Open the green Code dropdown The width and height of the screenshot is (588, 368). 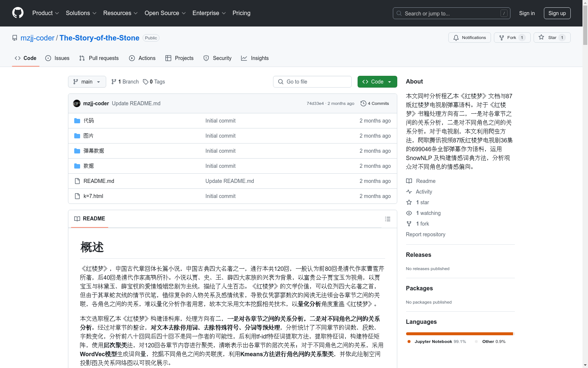click(x=377, y=82)
